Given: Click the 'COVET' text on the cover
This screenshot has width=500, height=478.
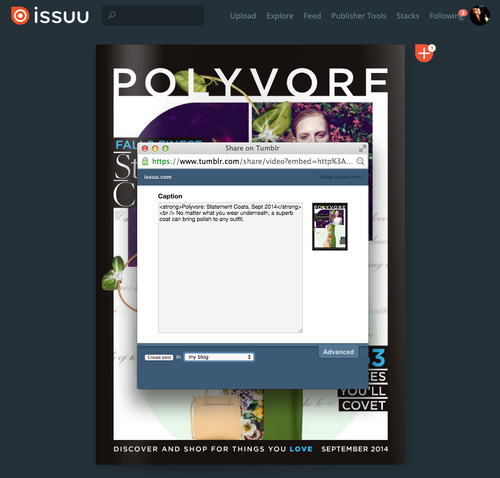Looking at the screenshot, I should coord(364,406).
